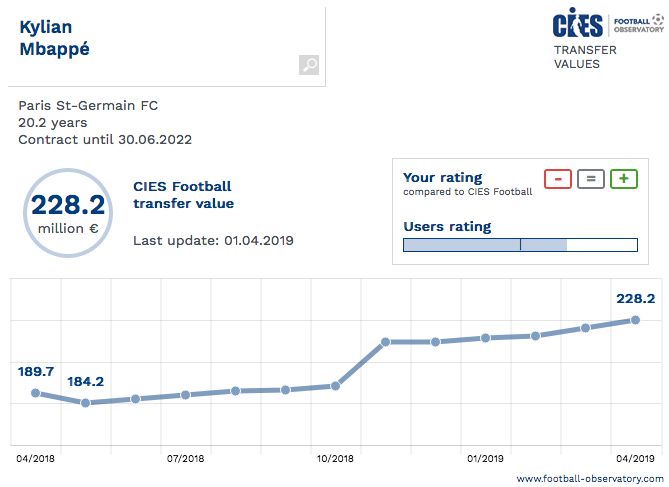
Task: Open the www.football-observatory.com link
Action: pos(590,479)
